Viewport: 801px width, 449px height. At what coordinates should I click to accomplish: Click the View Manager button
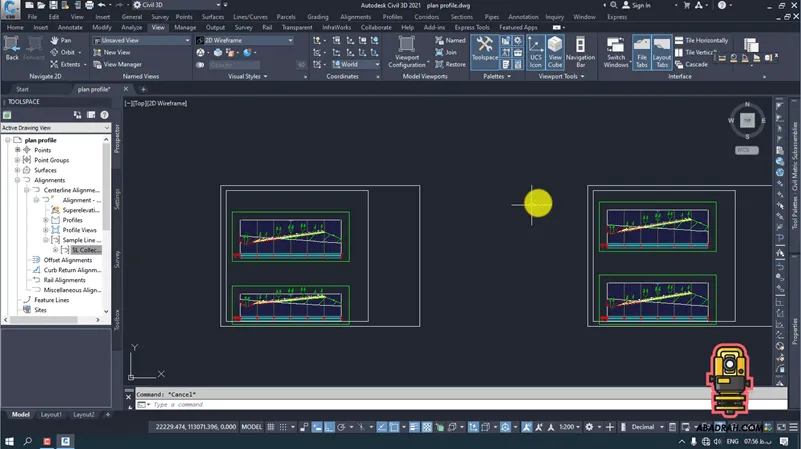point(122,64)
